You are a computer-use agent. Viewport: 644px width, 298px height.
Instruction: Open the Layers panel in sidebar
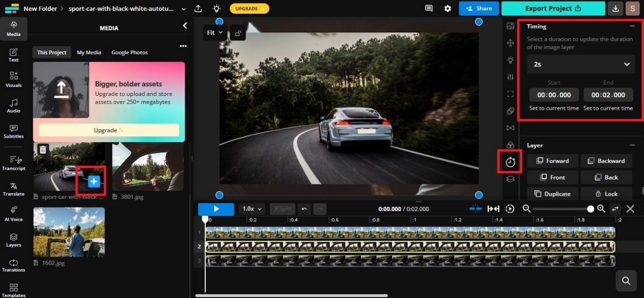[x=13, y=239]
